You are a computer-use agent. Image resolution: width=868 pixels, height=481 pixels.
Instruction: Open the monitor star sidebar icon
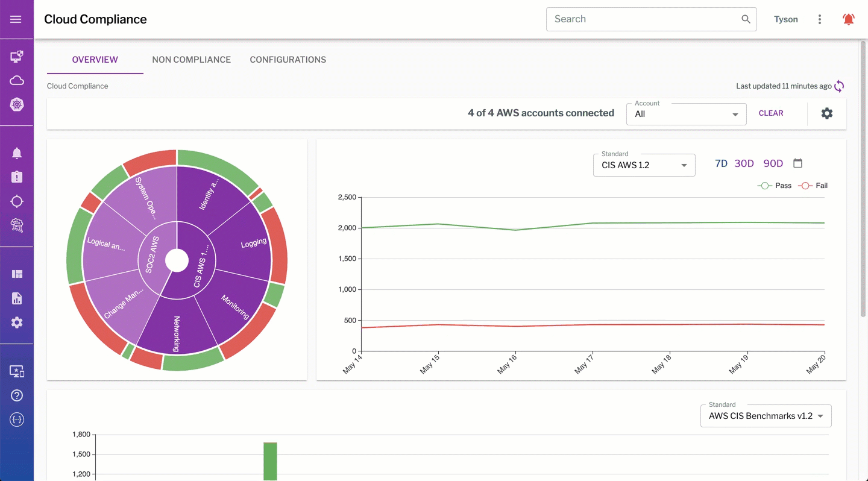point(17,371)
